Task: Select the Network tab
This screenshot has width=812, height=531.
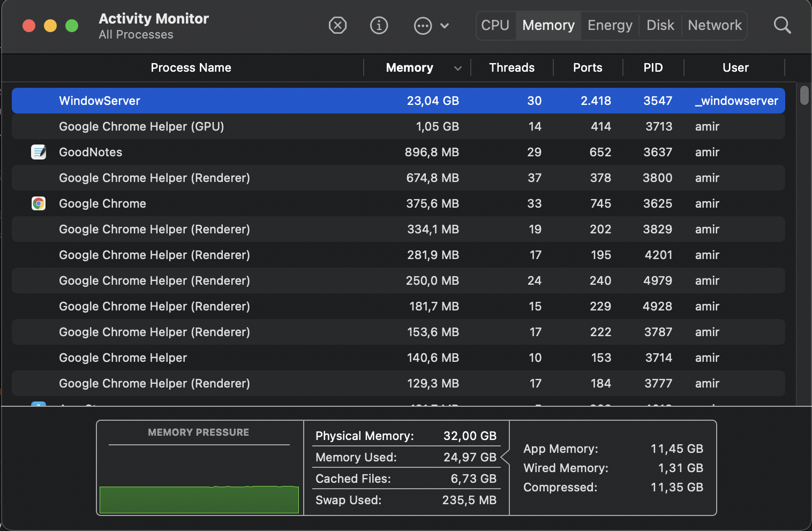Action: click(715, 25)
